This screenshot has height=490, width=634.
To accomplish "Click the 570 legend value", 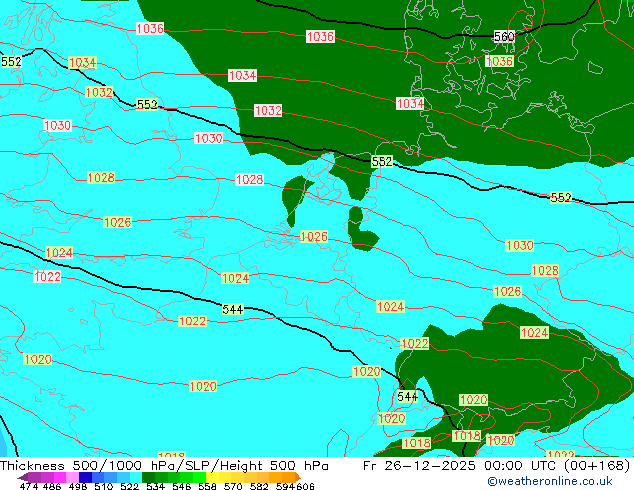I will pos(233,486).
